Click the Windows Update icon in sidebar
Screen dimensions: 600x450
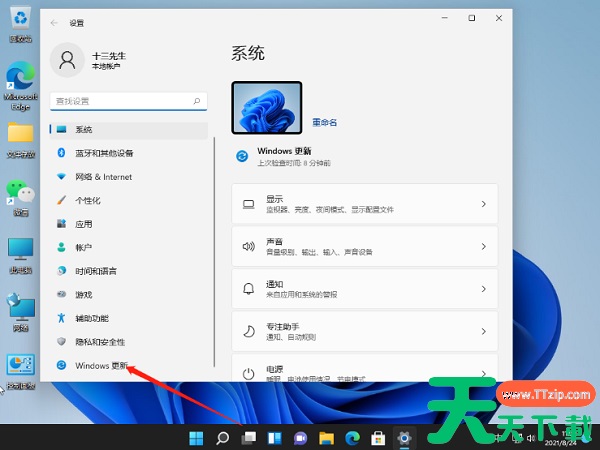tap(61, 365)
